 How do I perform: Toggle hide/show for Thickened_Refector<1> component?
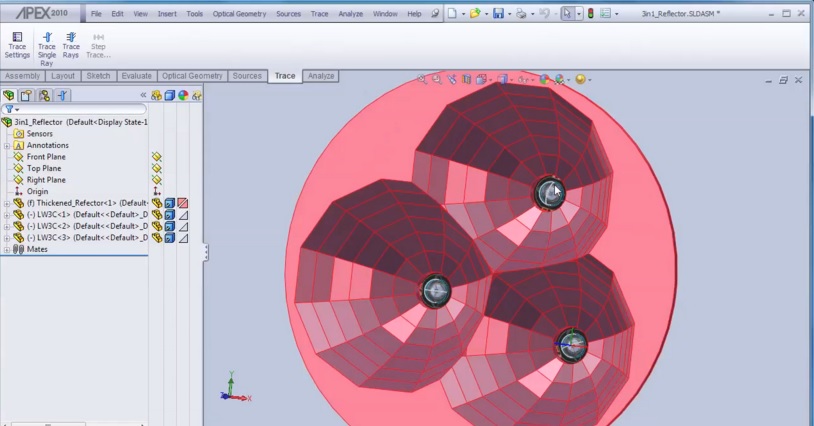click(156, 203)
